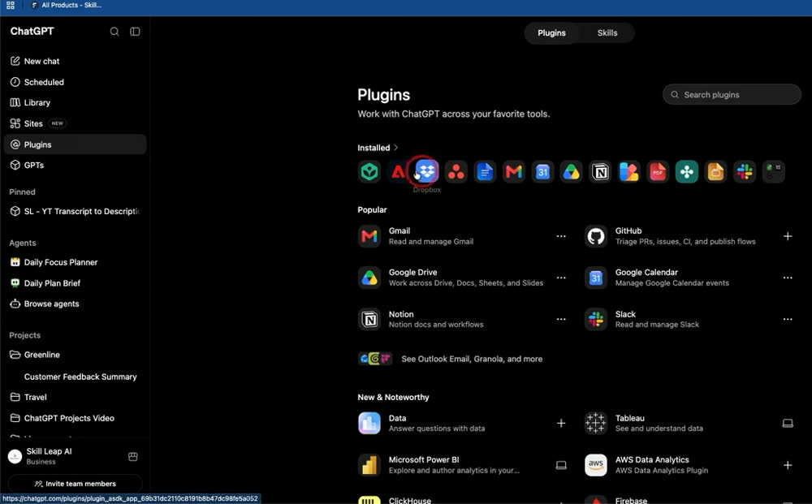Collapse sidebar with the panel toggle icon
Viewport: 812px width, 504px height.
pyautogui.click(x=135, y=32)
